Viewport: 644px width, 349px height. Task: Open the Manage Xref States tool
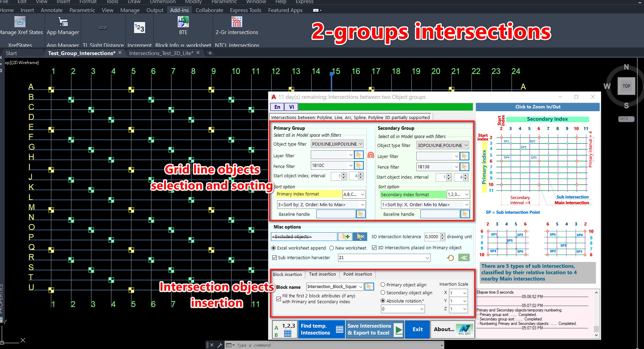coord(20,22)
